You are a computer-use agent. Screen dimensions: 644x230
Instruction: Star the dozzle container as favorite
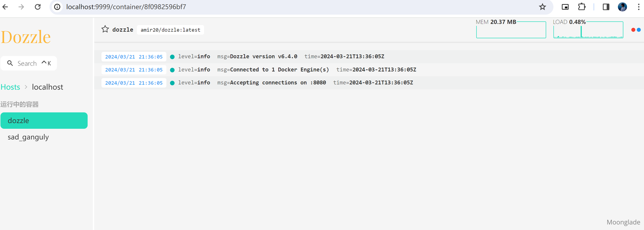tap(105, 29)
